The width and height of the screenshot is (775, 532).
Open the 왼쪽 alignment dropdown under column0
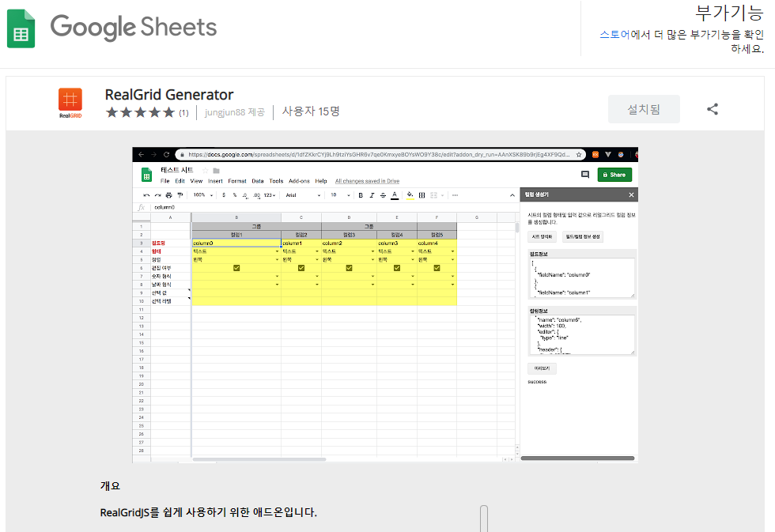point(277,260)
